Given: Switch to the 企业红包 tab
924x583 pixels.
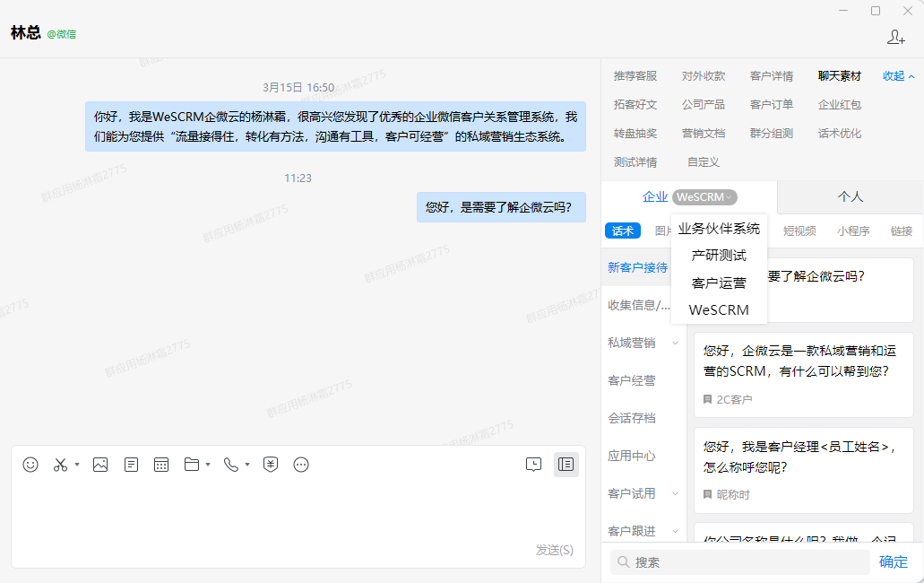Looking at the screenshot, I should coord(840,104).
